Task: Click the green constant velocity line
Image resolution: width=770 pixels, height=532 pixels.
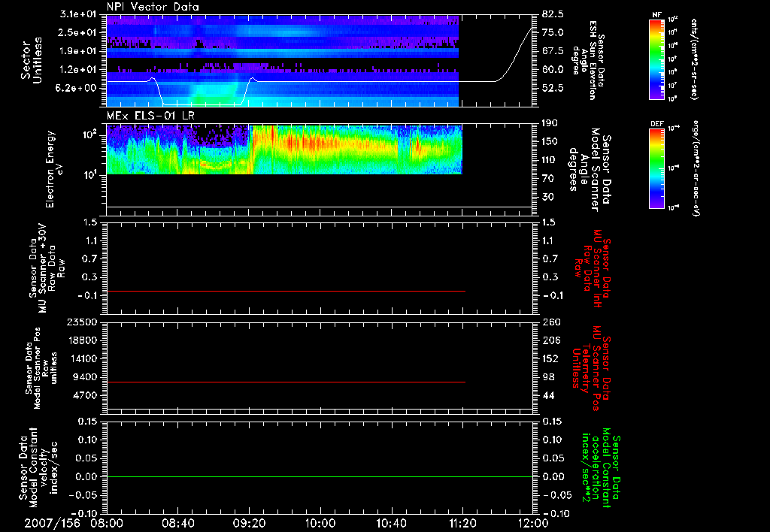Action: pyautogui.click(x=320, y=476)
